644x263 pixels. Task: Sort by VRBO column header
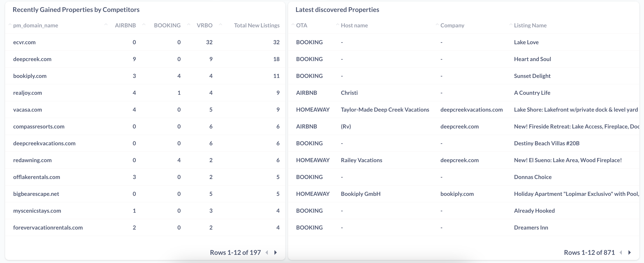coord(205,25)
